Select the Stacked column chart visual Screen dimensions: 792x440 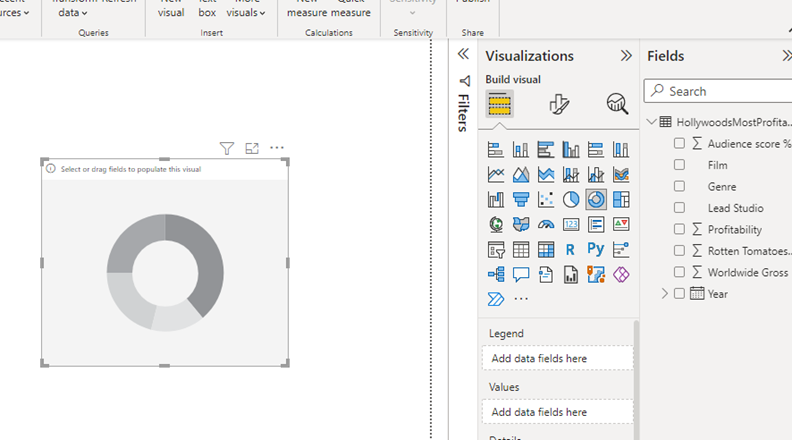click(521, 150)
